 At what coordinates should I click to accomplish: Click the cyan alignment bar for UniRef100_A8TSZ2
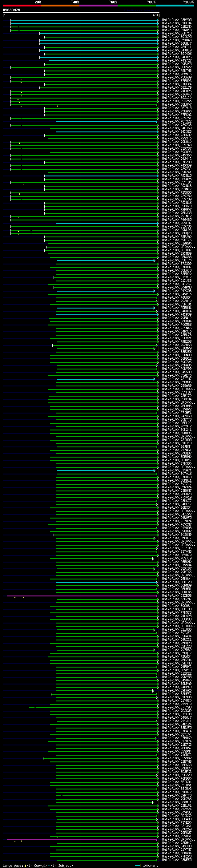(107, 122)
